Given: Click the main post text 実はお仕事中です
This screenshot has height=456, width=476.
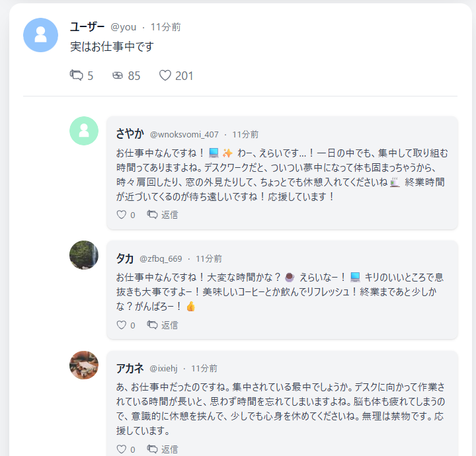Looking at the screenshot, I should (x=112, y=48).
